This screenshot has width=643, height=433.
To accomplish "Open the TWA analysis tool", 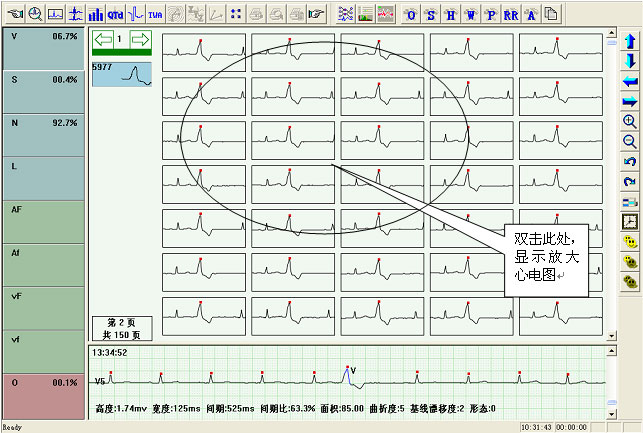I will 155,14.
